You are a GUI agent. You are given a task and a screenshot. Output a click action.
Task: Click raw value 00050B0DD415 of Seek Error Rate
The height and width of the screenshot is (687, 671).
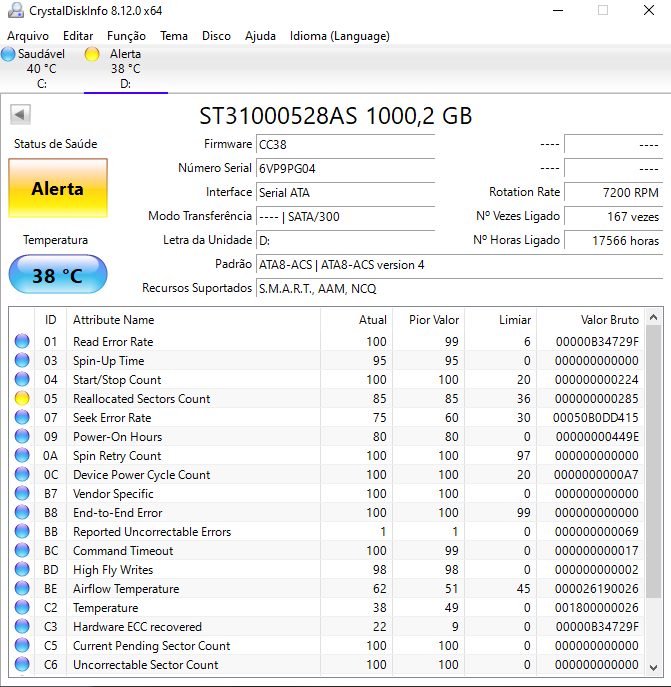coord(596,418)
